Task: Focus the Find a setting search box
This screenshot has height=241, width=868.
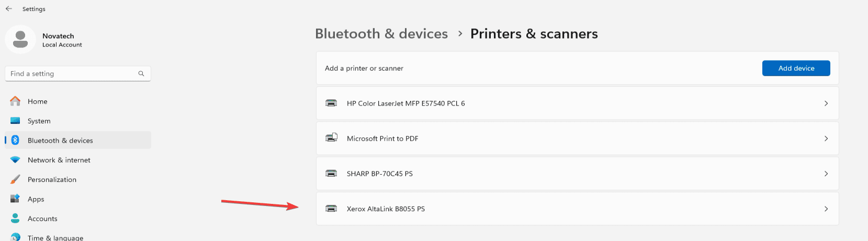Action: pos(78,74)
